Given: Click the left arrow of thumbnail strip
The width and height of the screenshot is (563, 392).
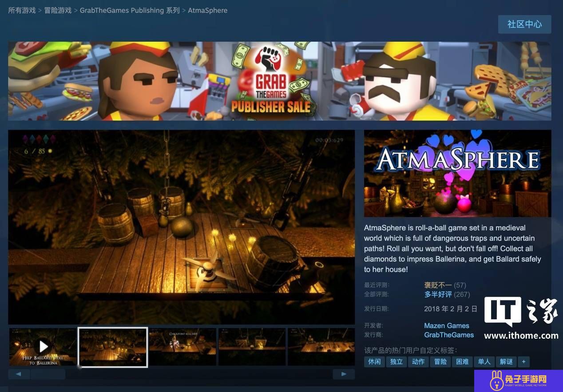Looking at the screenshot, I should tap(19, 374).
